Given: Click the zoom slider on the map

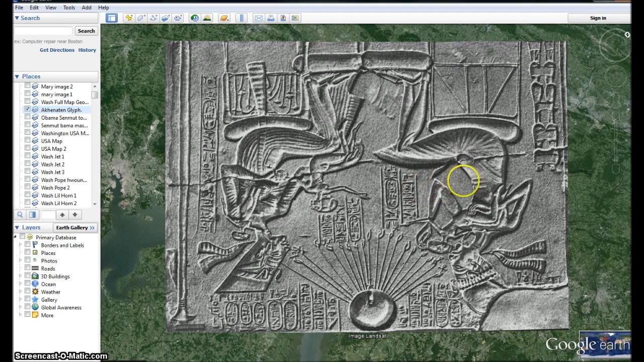Looking at the screenshot, I should click(615, 142).
